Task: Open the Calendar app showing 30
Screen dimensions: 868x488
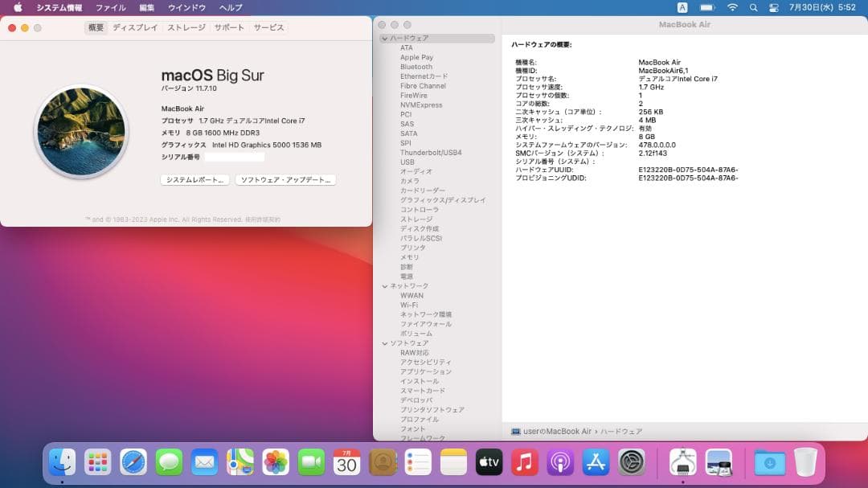Action: point(346,462)
